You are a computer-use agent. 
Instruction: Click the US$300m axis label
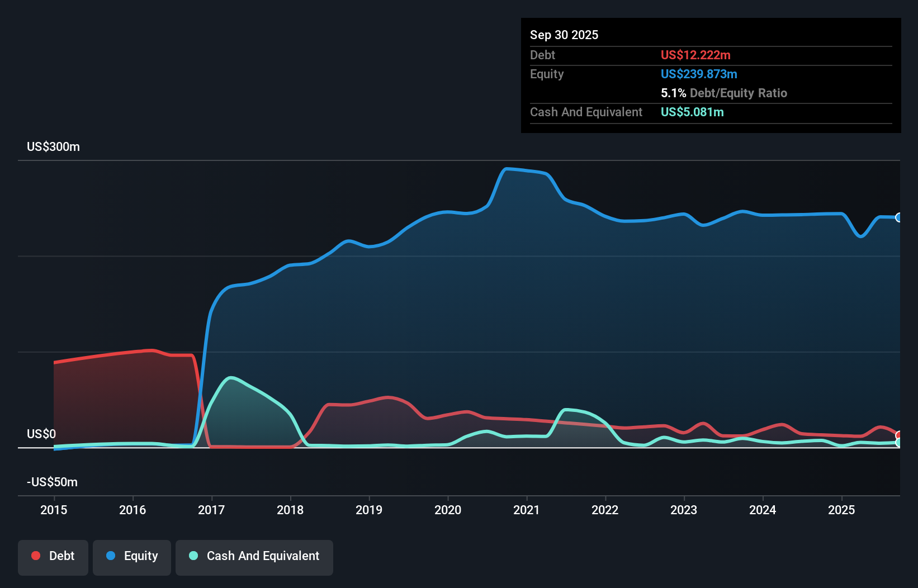pyautogui.click(x=54, y=146)
